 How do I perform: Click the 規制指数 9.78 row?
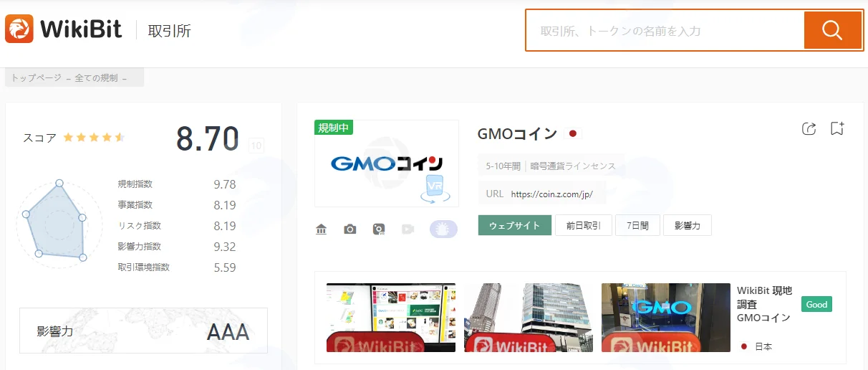pyautogui.click(x=177, y=184)
